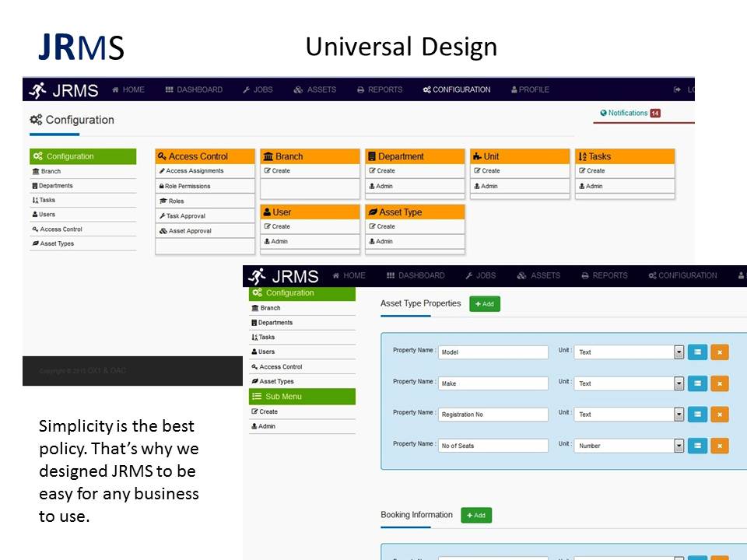This screenshot has width=747, height=560.
Task: Click the key icon on Access Control header
Action: [162, 156]
